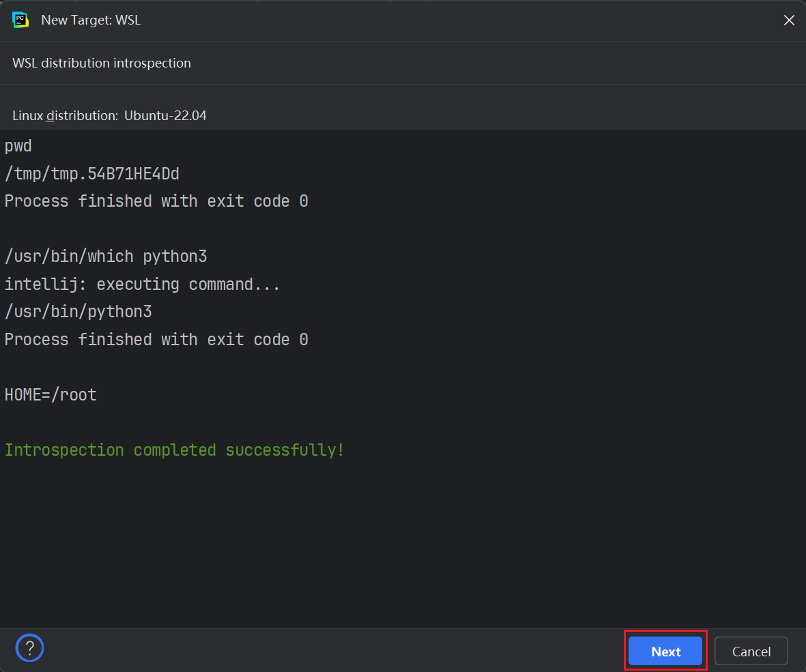
Task: Click the '/usr/bin/python3' output line
Action: coord(78,312)
